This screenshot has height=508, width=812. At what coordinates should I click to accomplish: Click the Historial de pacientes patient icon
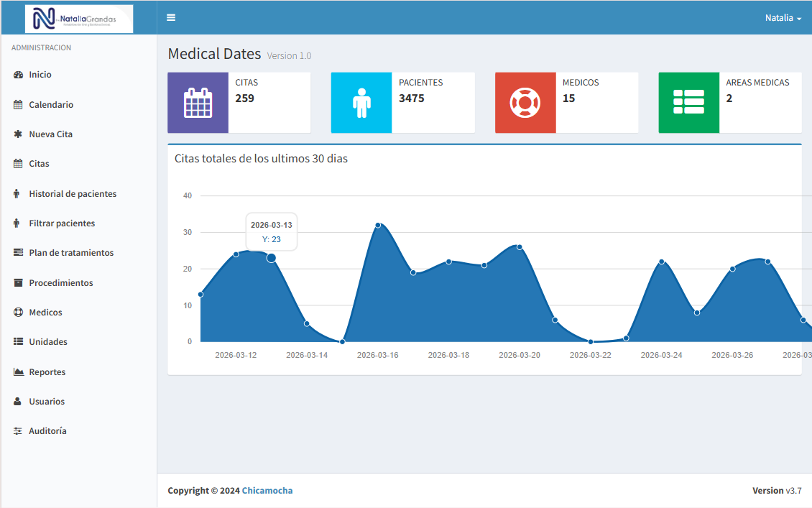click(x=17, y=193)
